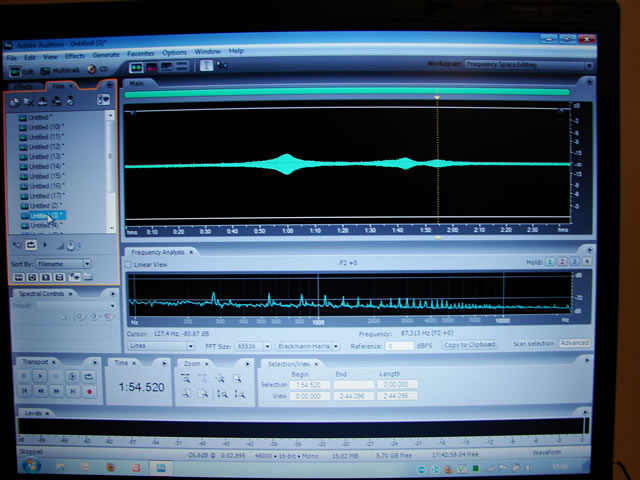The image size is (640, 480).
Task: Click the Windows Start button
Action: (x=14, y=468)
